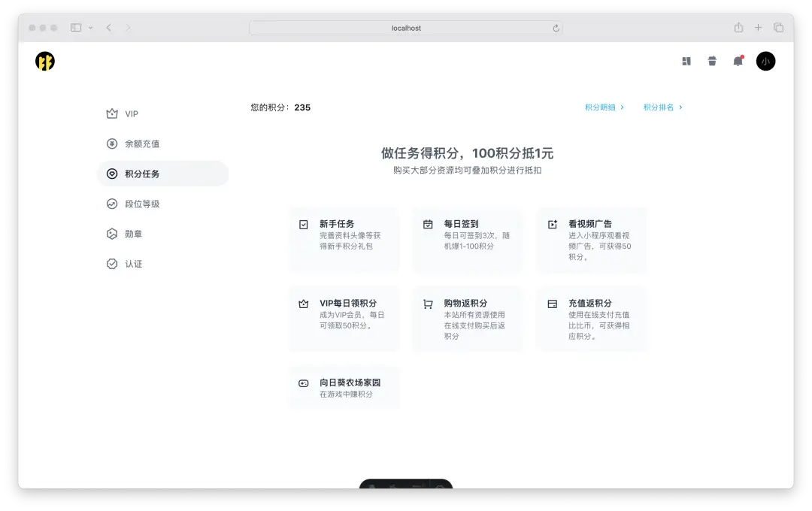Open the 勋章 medals section

pos(135,234)
